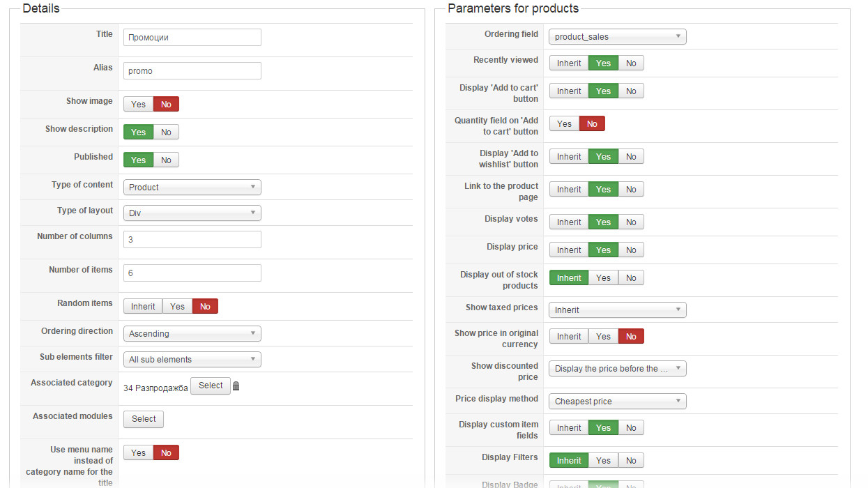Screen dimensions: 868x488
Task: Open the Type of layout dropdown
Action: pyautogui.click(x=192, y=213)
